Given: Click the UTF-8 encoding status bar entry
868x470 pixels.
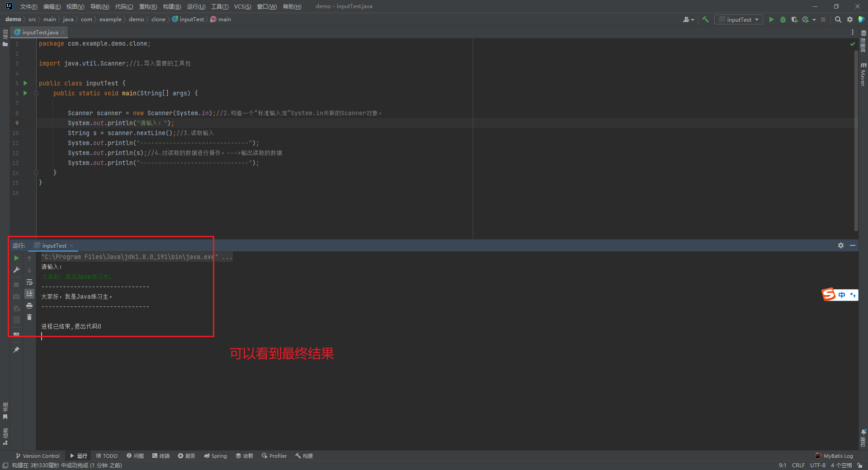Looking at the screenshot, I should (817, 465).
